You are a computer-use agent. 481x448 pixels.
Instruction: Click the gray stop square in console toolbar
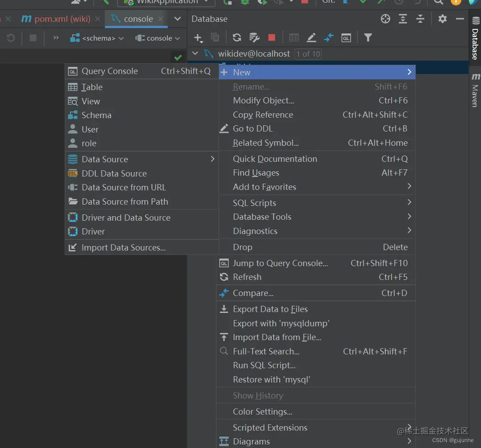pyautogui.click(x=33, y=38)
